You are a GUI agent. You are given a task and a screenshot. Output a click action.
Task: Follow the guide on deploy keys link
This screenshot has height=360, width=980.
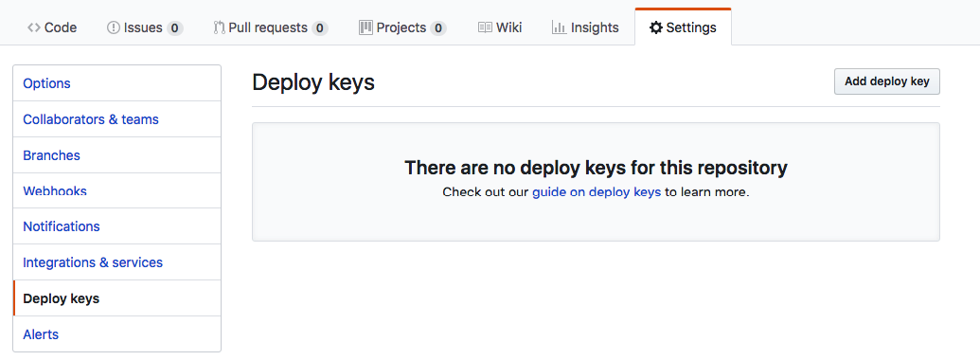(x=597, y=192)
